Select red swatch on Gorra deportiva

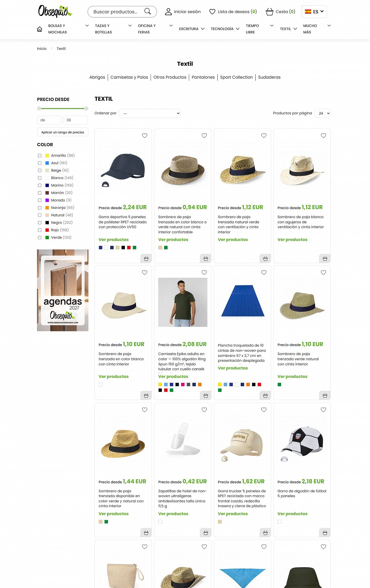click(x=129, y=247)
